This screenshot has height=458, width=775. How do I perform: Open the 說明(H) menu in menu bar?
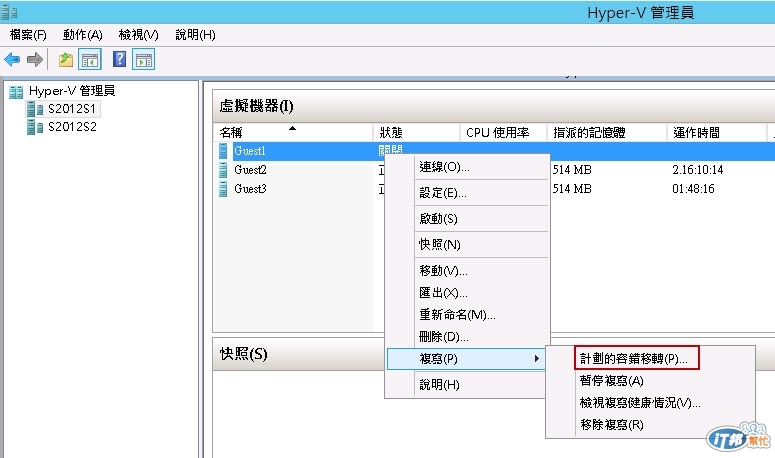(x=195, y=35)
